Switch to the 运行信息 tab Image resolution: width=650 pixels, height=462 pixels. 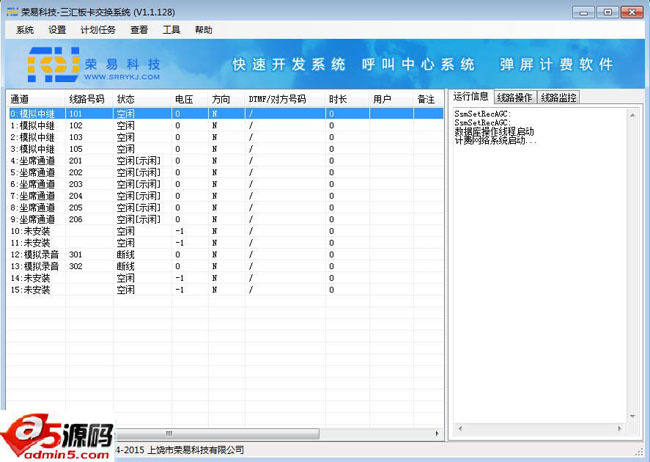[x=471, y=97]
